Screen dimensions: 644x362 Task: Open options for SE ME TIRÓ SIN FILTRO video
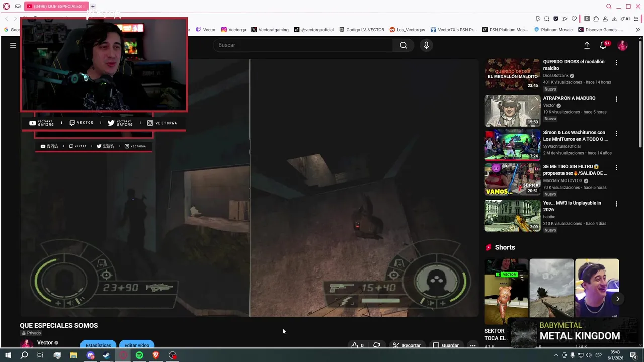tap(616, 167)
